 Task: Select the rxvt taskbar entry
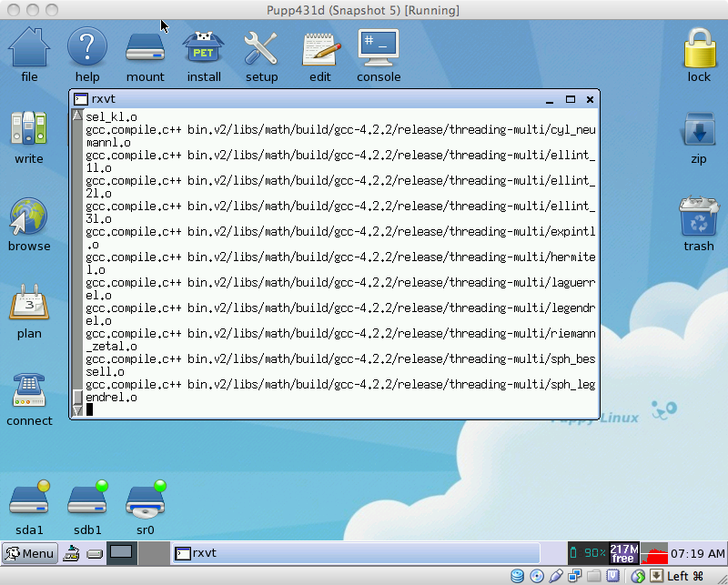point(355,553)
